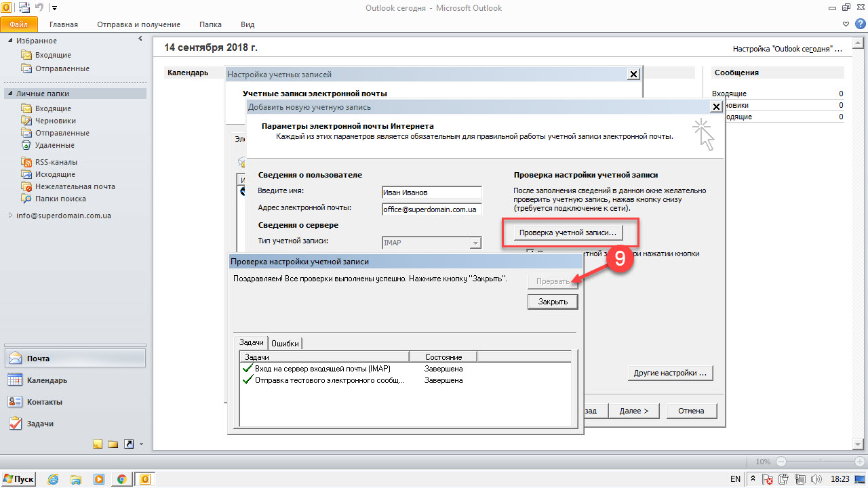
Task: Switch to the Задачи tab in test dialog
Action: (x=250, y=343)
